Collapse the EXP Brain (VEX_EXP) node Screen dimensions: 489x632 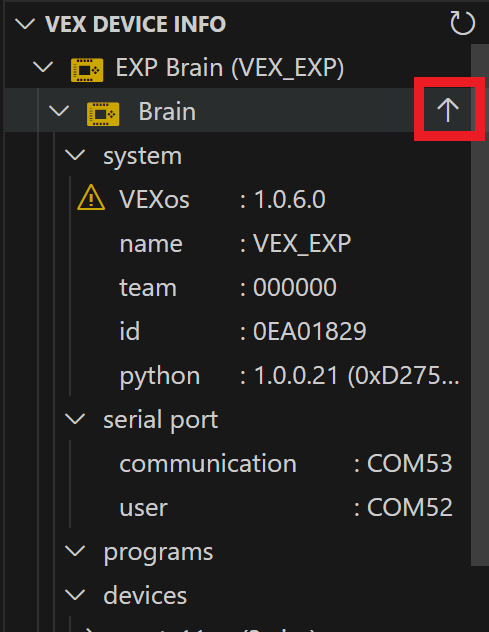tap(43, 67)
